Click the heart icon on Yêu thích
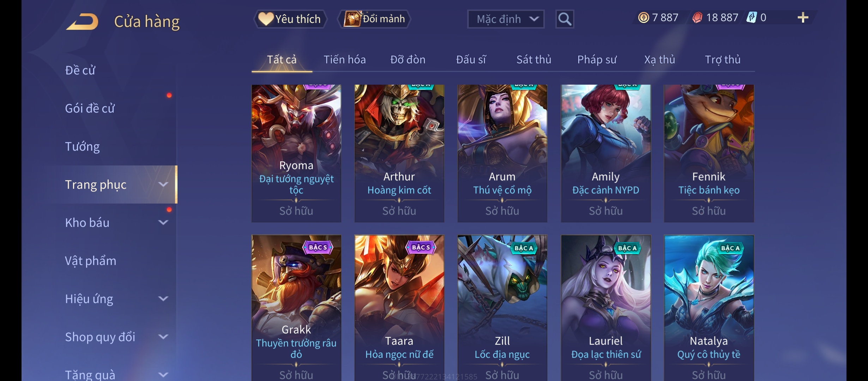Image resolution: width=868 pixels, height=381 pixels. click(x=266, y=19)
